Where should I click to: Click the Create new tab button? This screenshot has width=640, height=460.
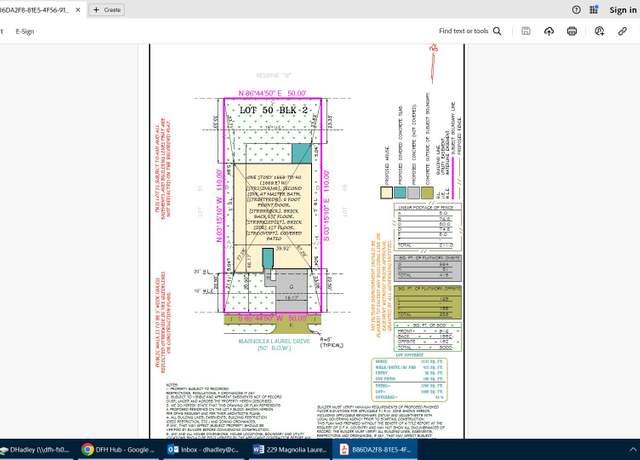pyautogui.click(x=107, y=10)
